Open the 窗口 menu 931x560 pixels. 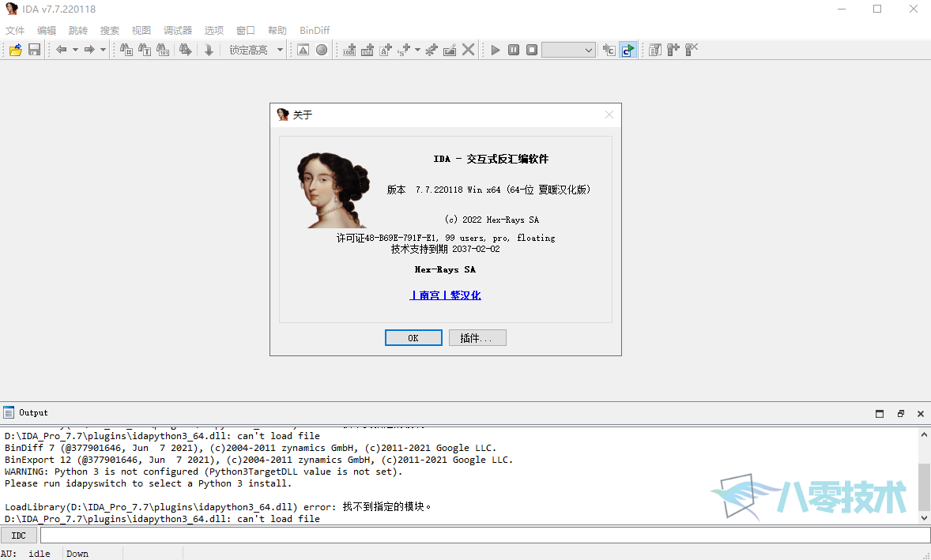pyautogui.click(x=245, y=30)
